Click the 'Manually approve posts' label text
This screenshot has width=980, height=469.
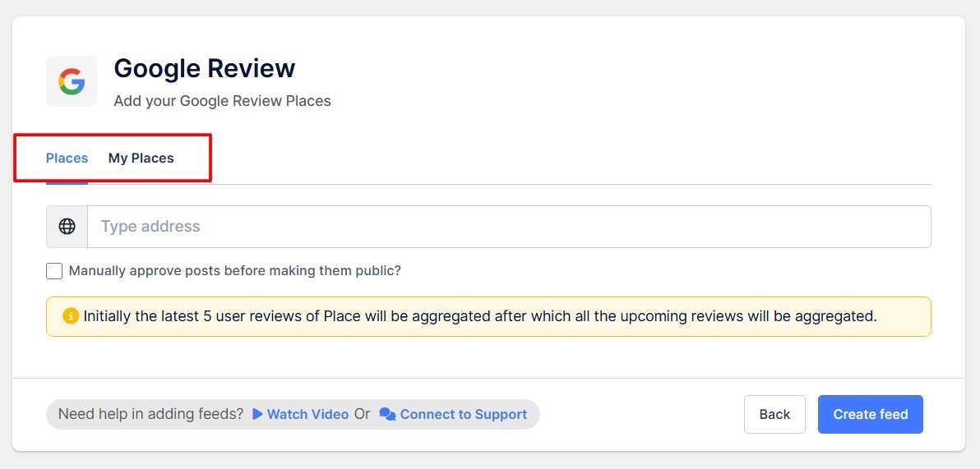pos(234,271)
